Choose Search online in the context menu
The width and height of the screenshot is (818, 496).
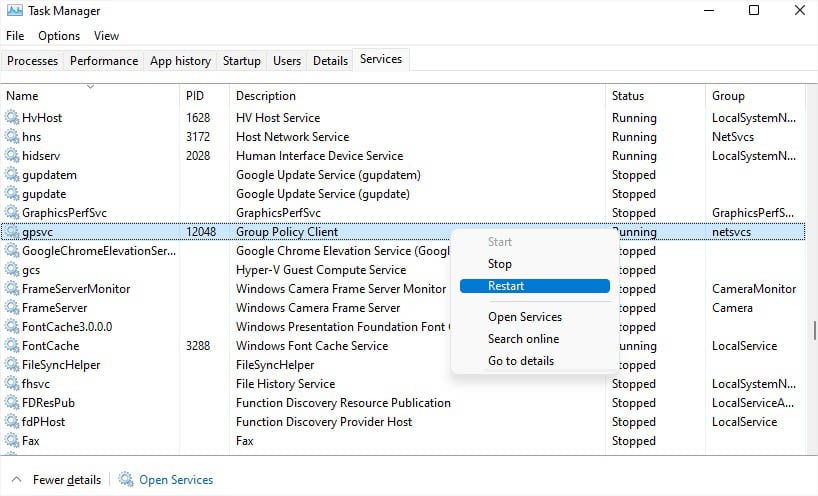point(523,339)
